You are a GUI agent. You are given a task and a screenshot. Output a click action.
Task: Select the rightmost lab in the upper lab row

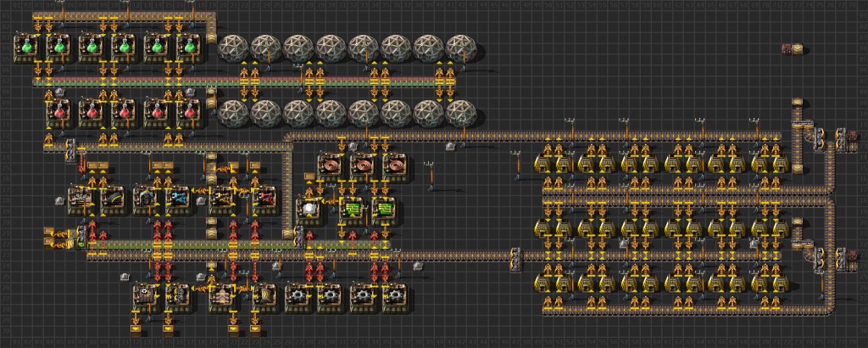pos(462,48)
